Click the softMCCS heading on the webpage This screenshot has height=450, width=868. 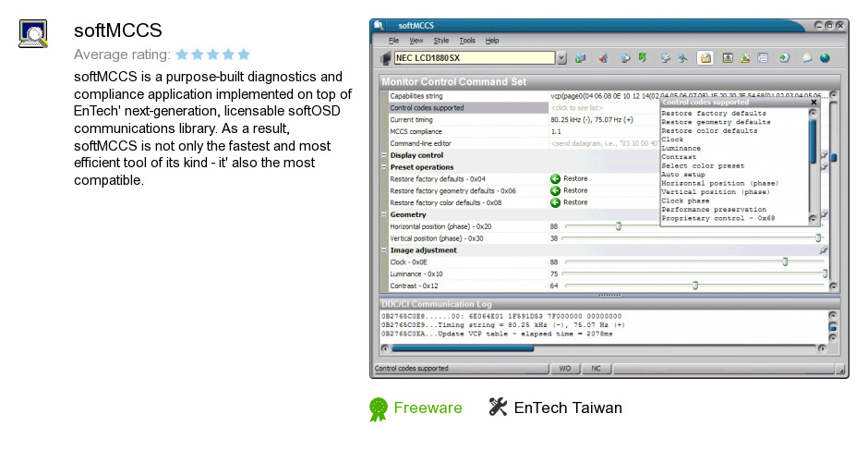tap(118, 30)
